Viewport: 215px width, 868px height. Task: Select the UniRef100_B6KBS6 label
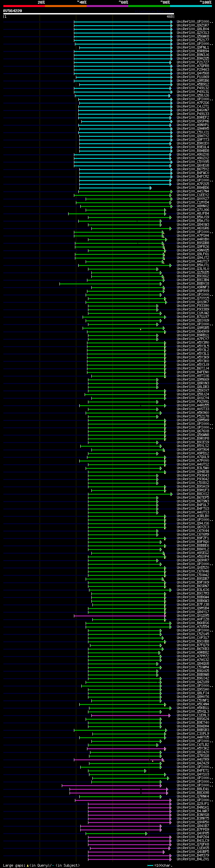[x=193, y=623]
